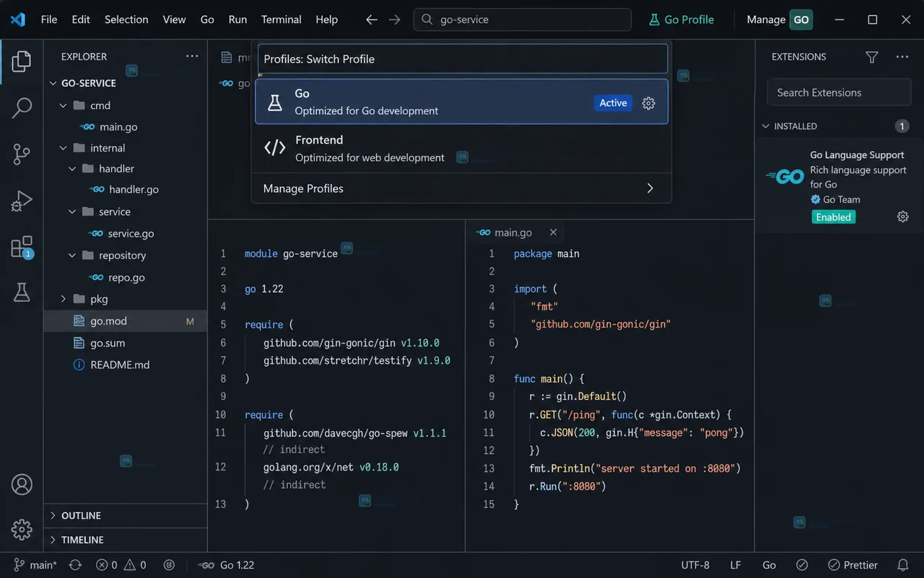924x578 pixels.
Task: Open the View menu
Action: point(174,19)
